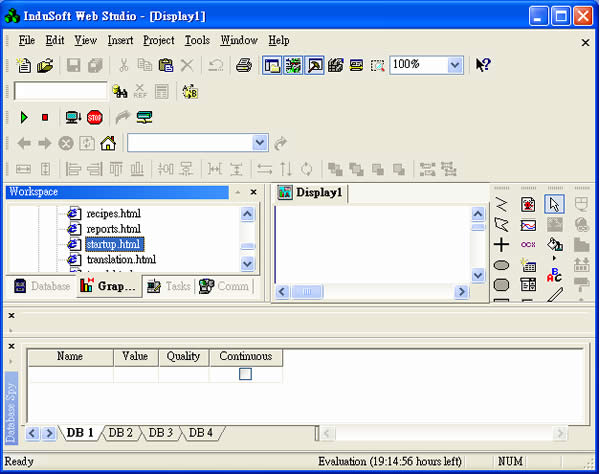Click the Print toolbar icon
Viewport: 600px width, 474px height.
[243, 65]
